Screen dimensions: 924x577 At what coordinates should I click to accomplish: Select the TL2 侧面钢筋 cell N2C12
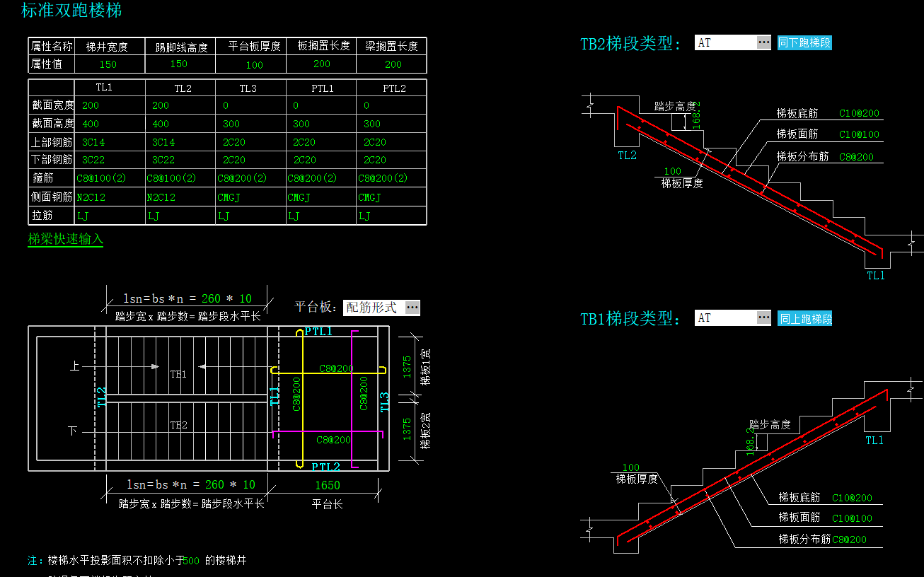pos(161,198)
